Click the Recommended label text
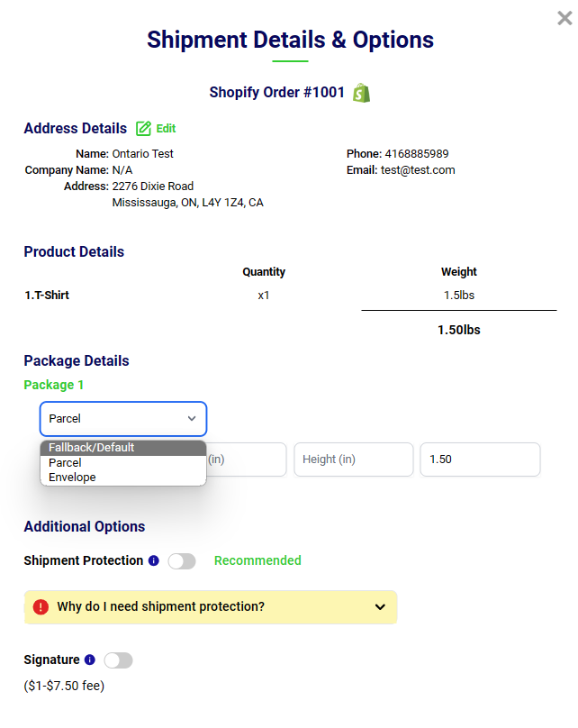578x728 pixels. [x=257, y=560]
